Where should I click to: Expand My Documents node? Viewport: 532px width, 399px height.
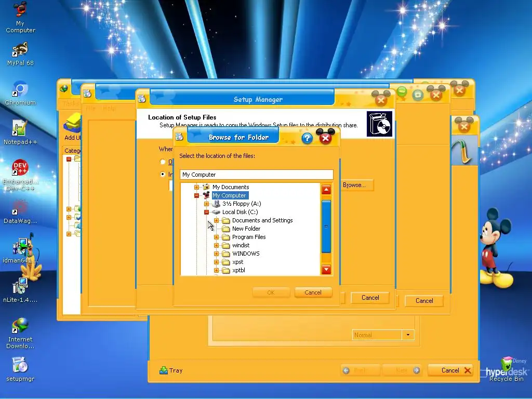196,187
